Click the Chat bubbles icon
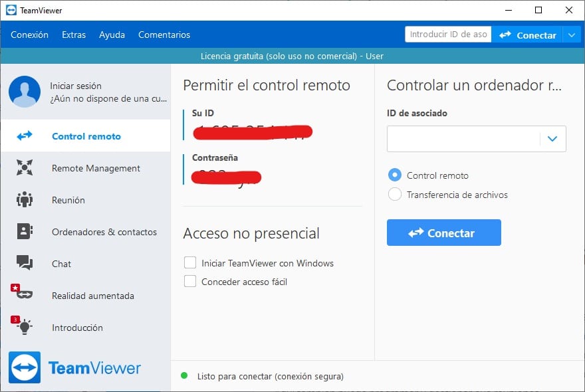The width and height of the screenshot is (585, 392). 25,262
